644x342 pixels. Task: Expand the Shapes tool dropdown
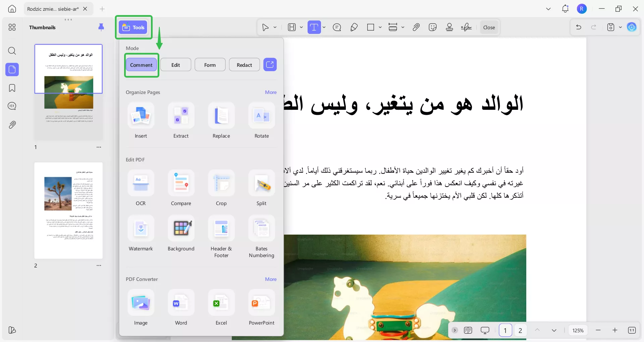(x=380, y=27)
